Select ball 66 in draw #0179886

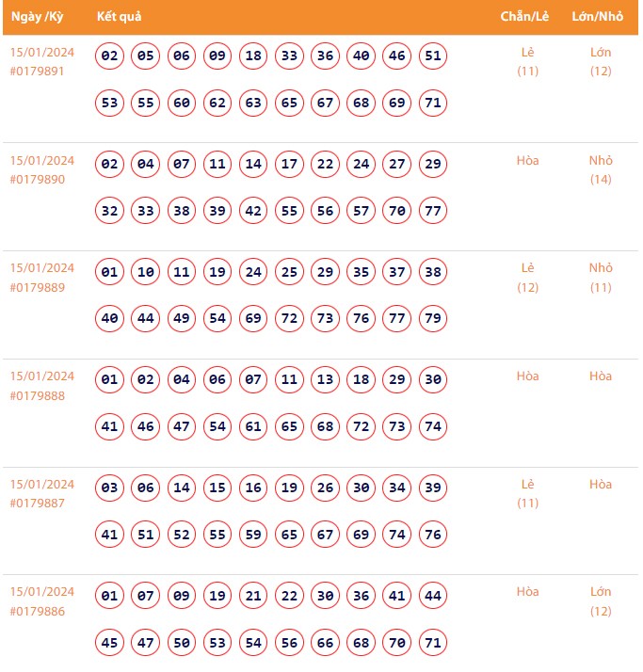coord(325,643)
